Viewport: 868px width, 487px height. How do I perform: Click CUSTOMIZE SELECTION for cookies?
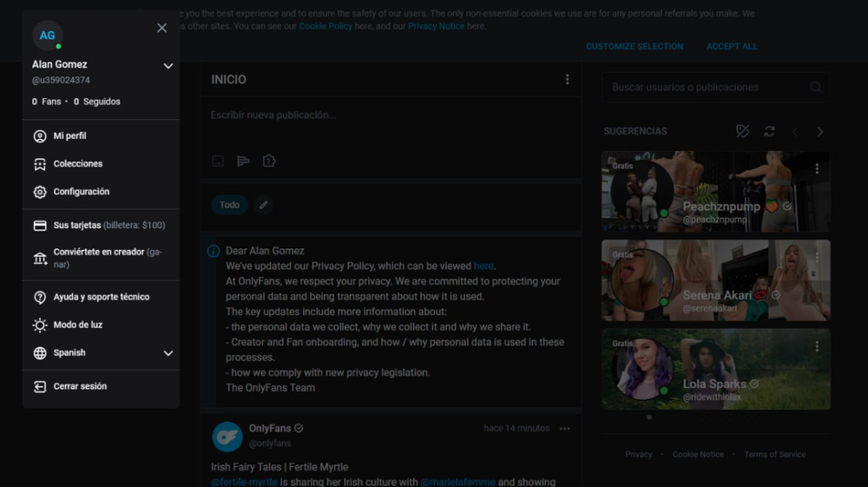(634, 47)
